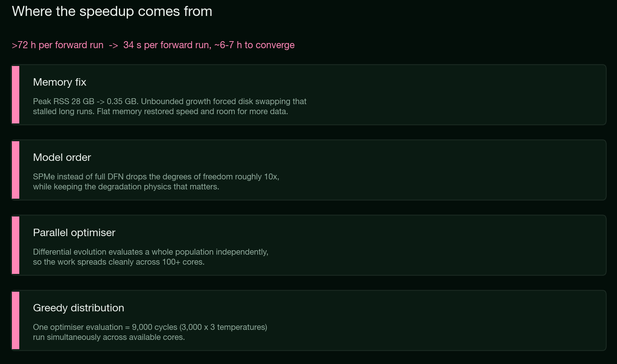Click empty area of Memory fix card
Viewport: 617px width, 364px height.
click(x=456, y=95)
